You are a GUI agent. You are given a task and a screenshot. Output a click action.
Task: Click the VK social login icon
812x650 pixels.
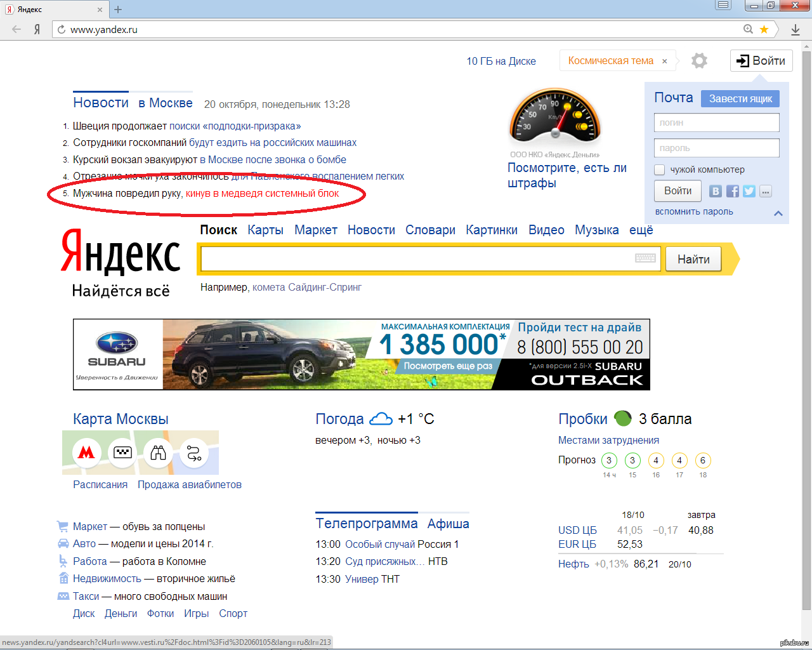[x=716, y=191]
